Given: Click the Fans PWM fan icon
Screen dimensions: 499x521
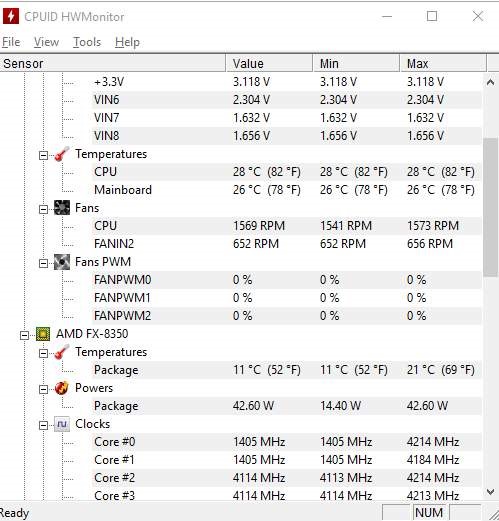Looking at the screenshot, I should 62,262.
